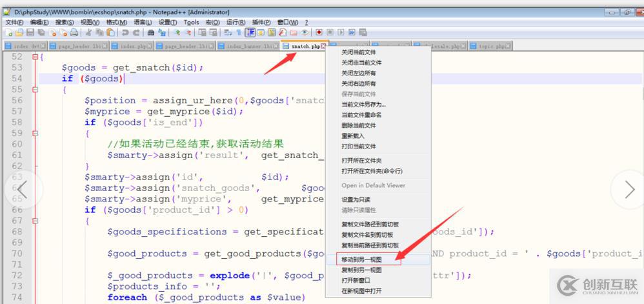This screenshot has height=304, width=644.
Task: Click the Undo arrow icon
Action: point(125,33)
